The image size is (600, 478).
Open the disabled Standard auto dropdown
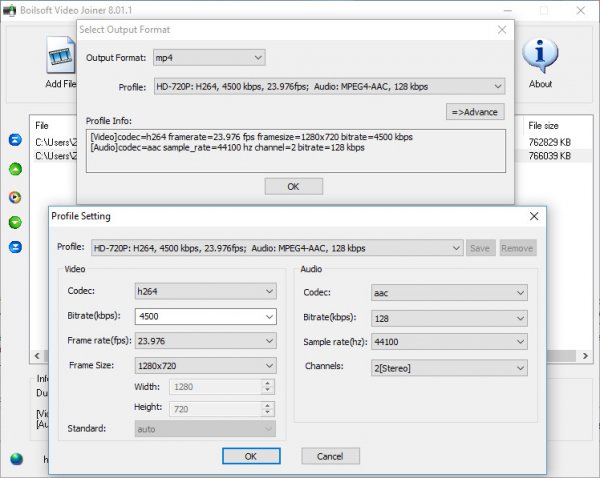point(205,429)
